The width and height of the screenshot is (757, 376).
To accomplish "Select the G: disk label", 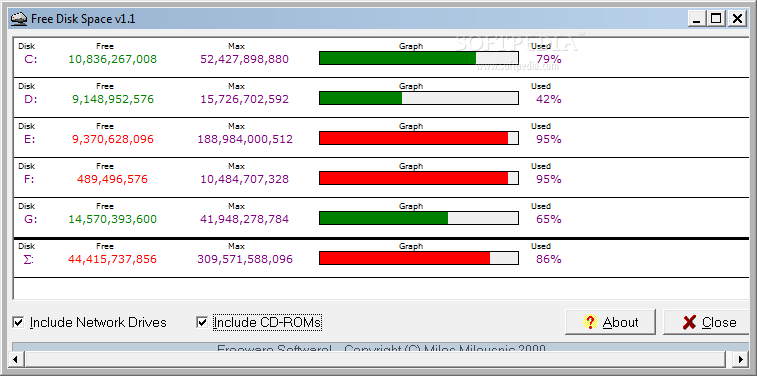I will pyautogui.click(x=30, y=220).
